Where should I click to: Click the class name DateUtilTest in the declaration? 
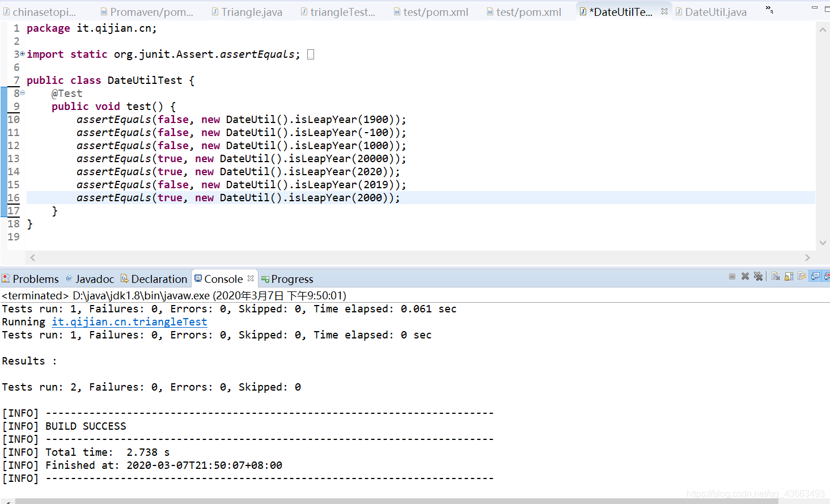point(145,80)
